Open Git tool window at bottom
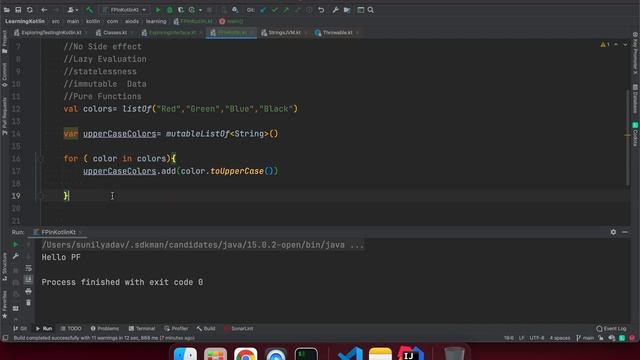The height and width of the screenshot is (360, 640). pos(20,329)
